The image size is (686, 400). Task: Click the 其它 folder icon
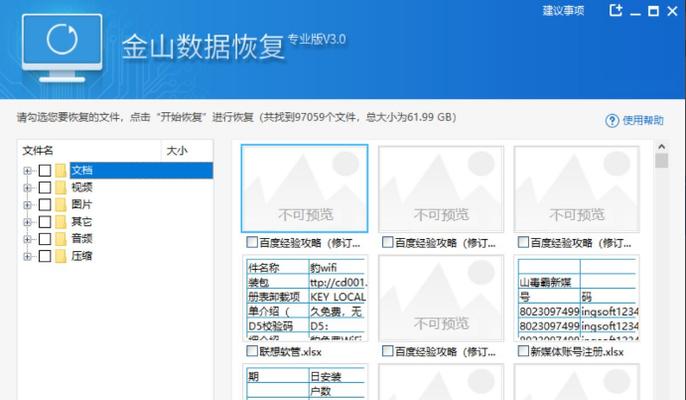61,222
